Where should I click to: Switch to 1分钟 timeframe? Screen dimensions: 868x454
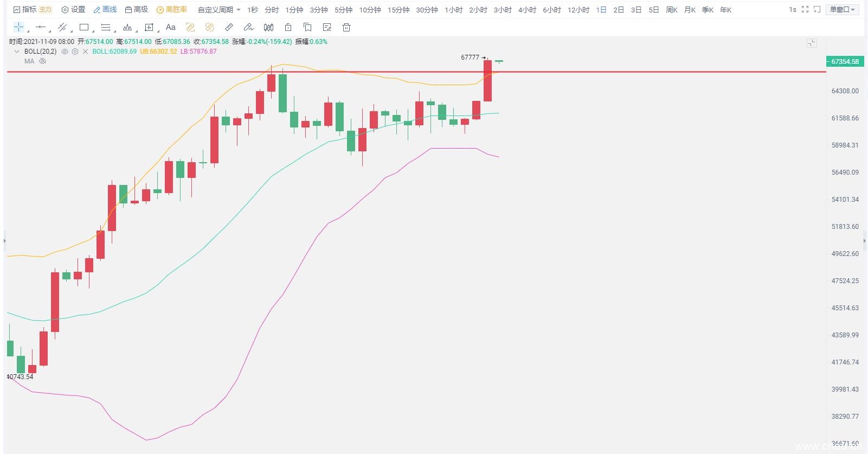(294, 10)
